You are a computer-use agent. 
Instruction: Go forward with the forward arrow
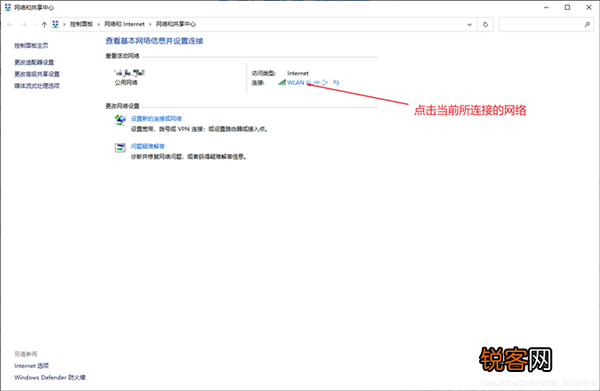click(24, 24)
